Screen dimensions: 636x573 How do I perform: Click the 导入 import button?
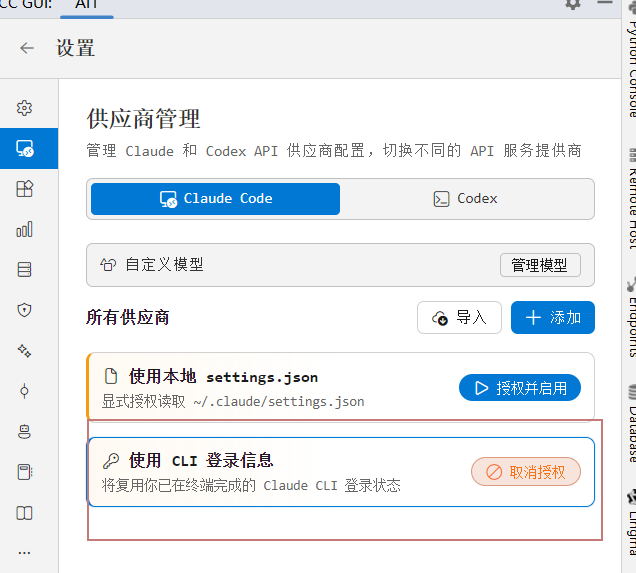pos(459,318)
